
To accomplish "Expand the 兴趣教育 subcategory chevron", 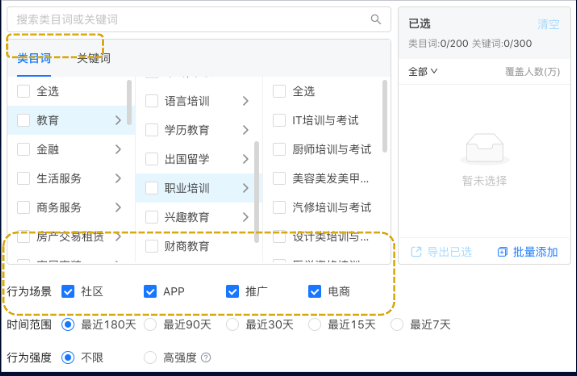I will tap(246, 217).
